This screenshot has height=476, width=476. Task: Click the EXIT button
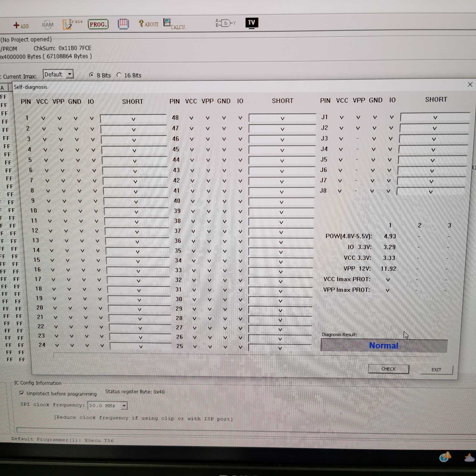[x=436, y=369]
